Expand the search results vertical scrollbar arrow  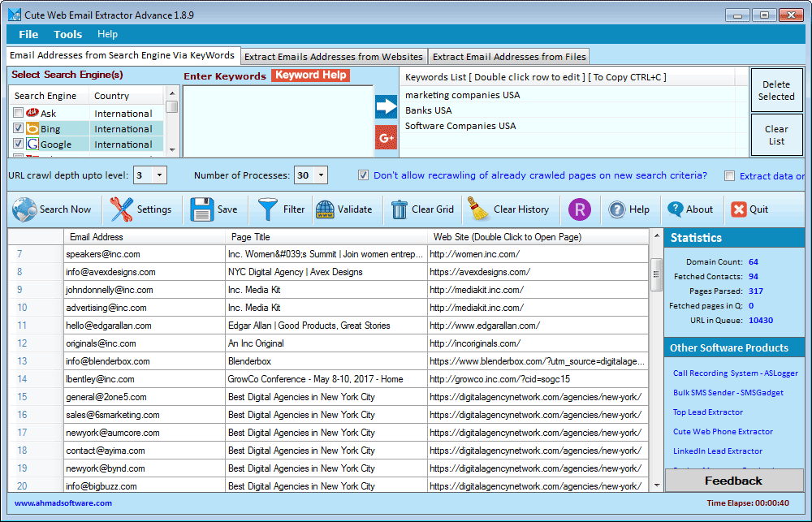(656, 236)
